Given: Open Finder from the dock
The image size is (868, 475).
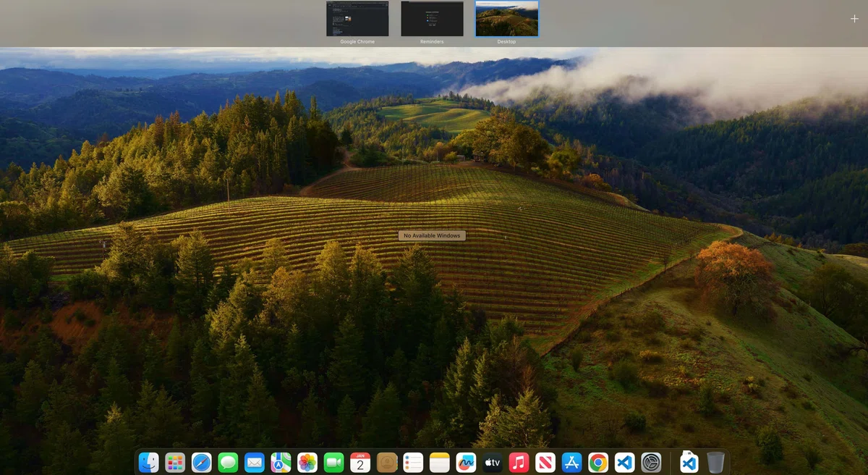Looking at the screenshot, I should coord(149,462).
